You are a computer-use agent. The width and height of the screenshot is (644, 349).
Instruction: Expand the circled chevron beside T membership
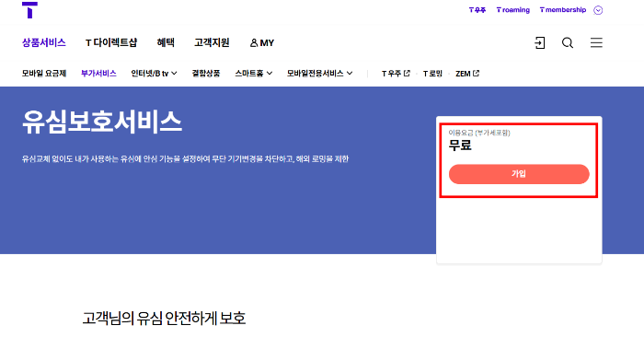pos(598,10)
